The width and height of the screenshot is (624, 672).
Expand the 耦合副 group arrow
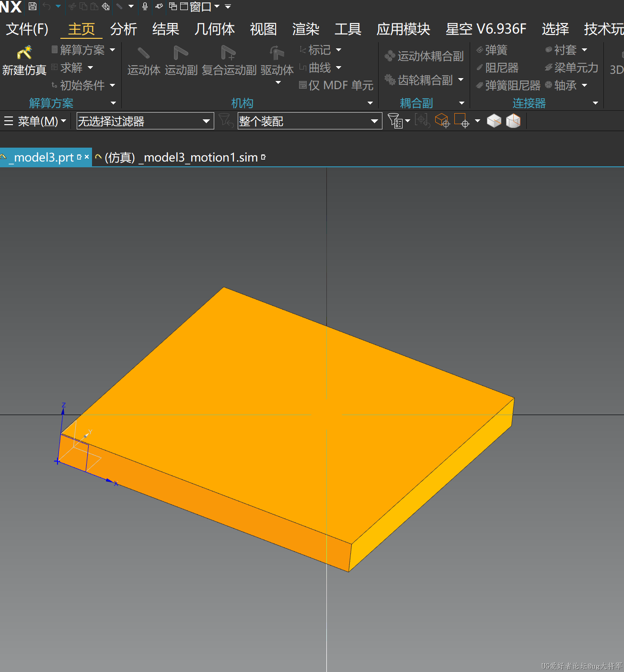click(x=462, y=103)
